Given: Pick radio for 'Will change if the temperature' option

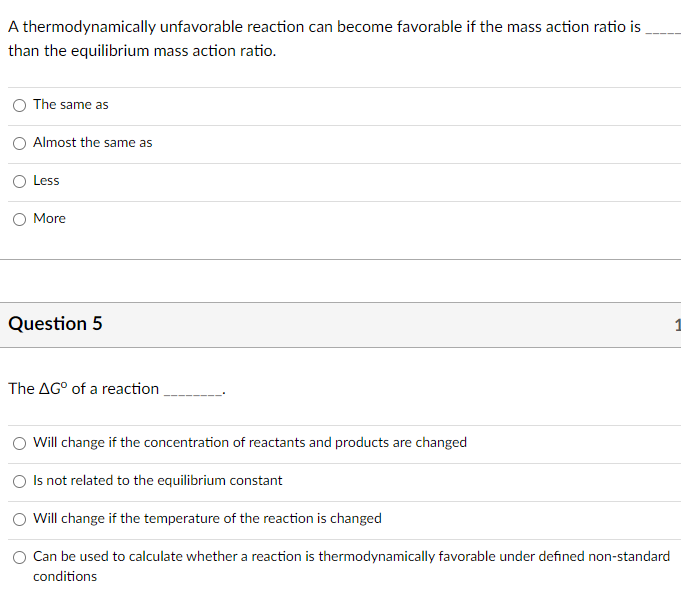Looking at the screenshot, I should tap(19, 519).
